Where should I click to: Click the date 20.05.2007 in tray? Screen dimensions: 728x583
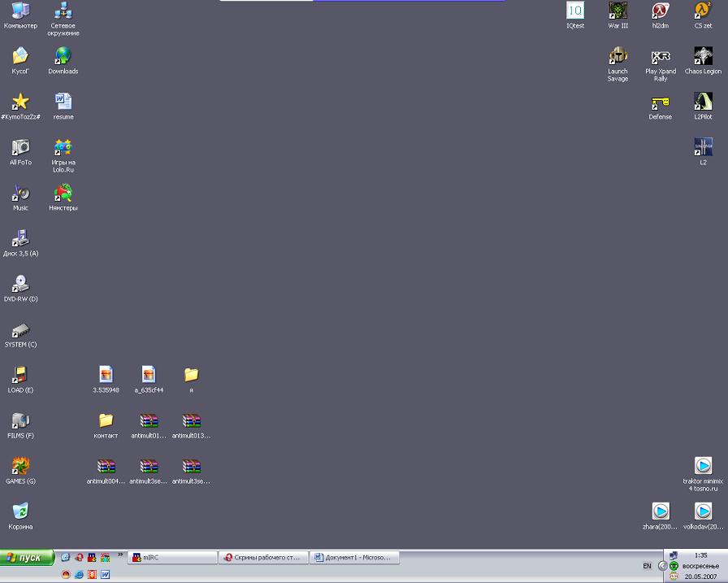(700, 576)
